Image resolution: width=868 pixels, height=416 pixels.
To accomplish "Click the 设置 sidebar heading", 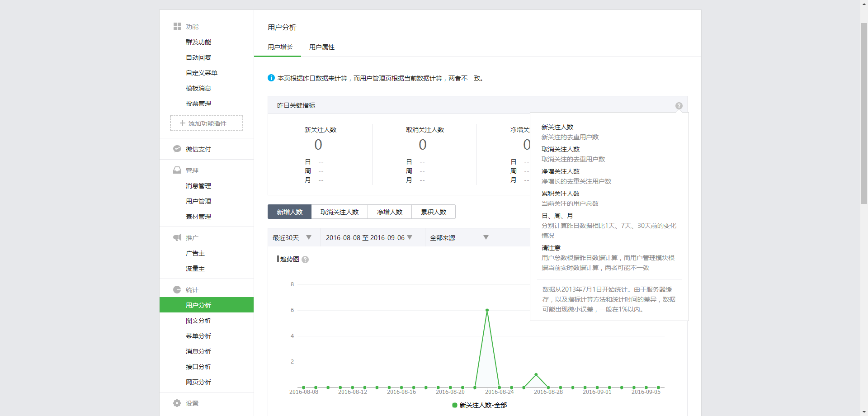I will tap(192, 403).
